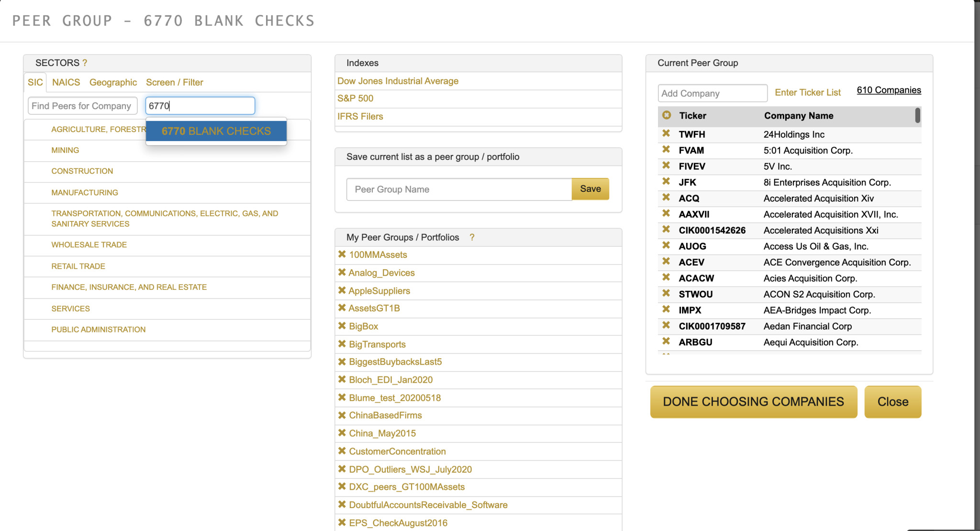This screenshot has height=531, width=980.
Task: Delete the BigBox portfolio using X
Action: pos(342,326)
